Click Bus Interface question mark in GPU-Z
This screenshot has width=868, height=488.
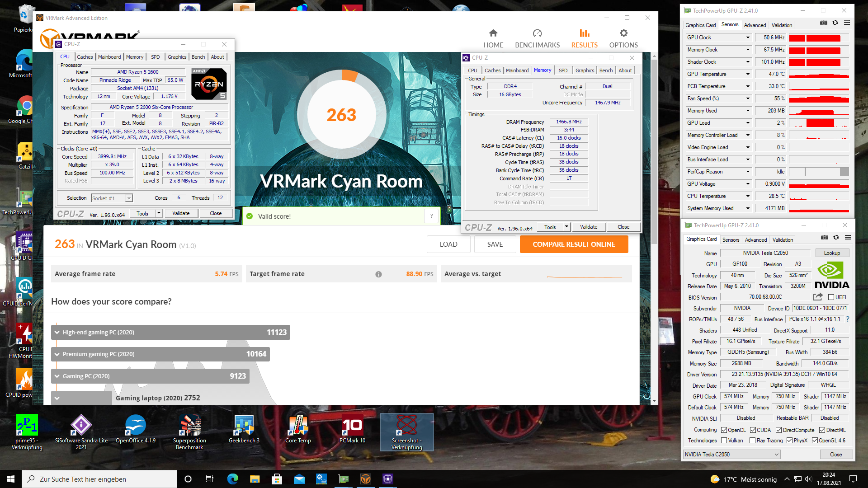coord(847,319)
